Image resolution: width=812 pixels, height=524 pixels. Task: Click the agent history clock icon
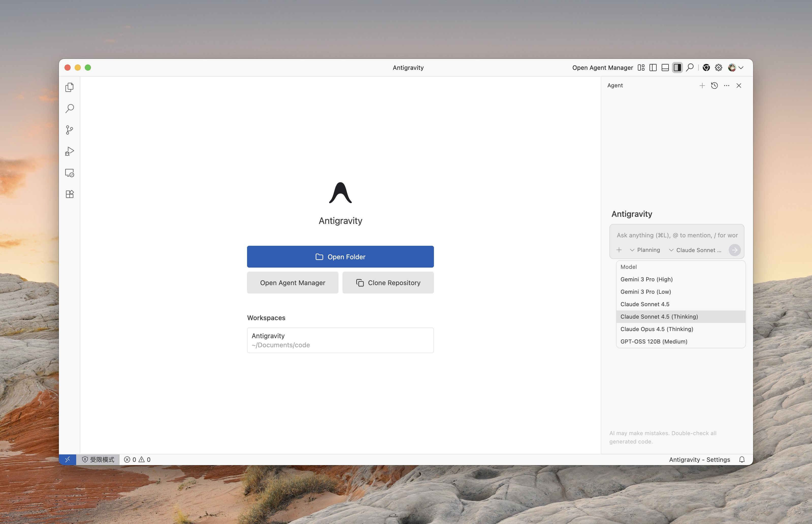tap(714, 85)
